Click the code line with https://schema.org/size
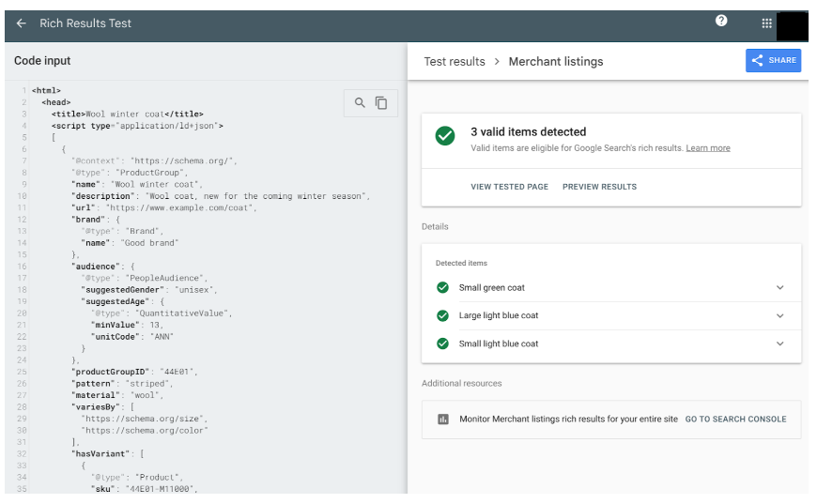The height and width of the screenshot is (504, 817). [x=145, y=419]
